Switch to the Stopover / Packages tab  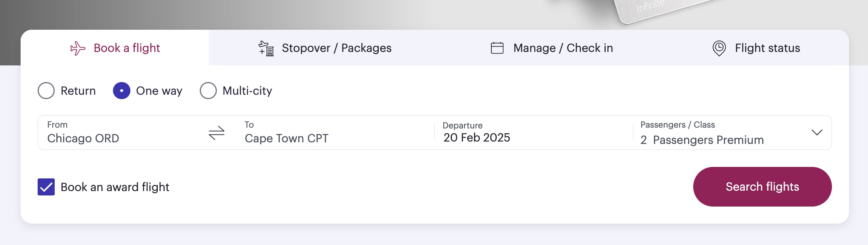pos(336,48)
